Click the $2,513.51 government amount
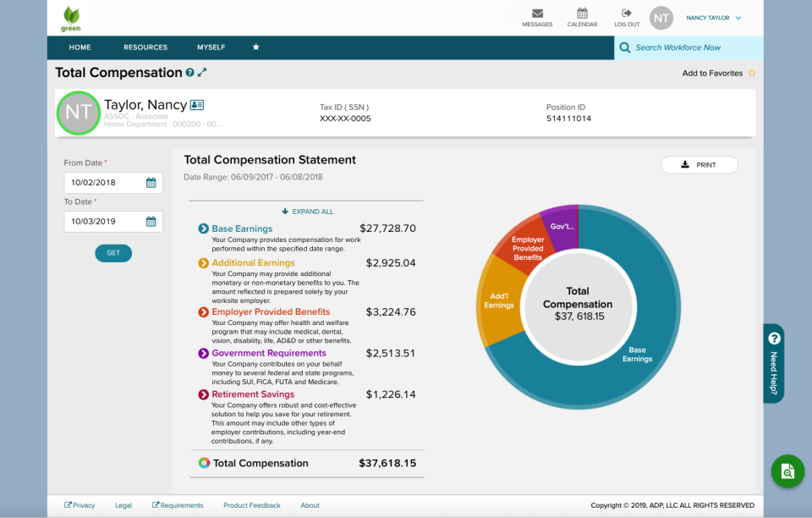Screen dimensions: 812x518 391,353
